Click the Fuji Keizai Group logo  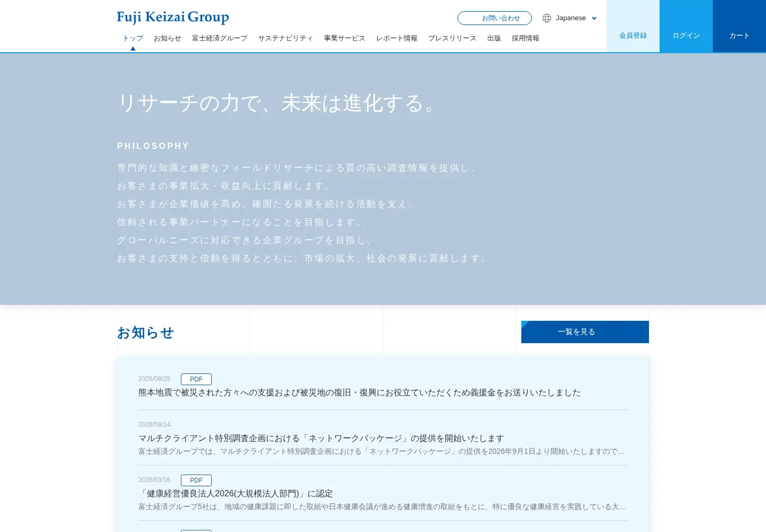coord(173,17)
